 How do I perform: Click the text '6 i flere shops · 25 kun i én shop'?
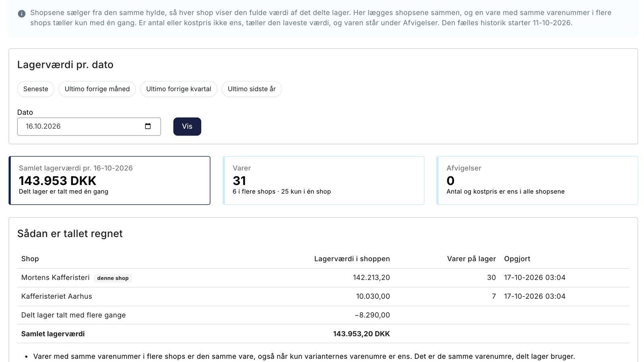pos(282,191)
